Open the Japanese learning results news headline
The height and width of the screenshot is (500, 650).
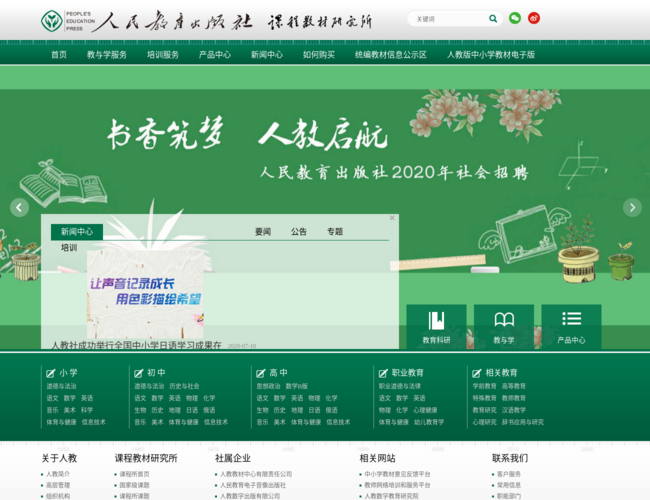point(136,345)
